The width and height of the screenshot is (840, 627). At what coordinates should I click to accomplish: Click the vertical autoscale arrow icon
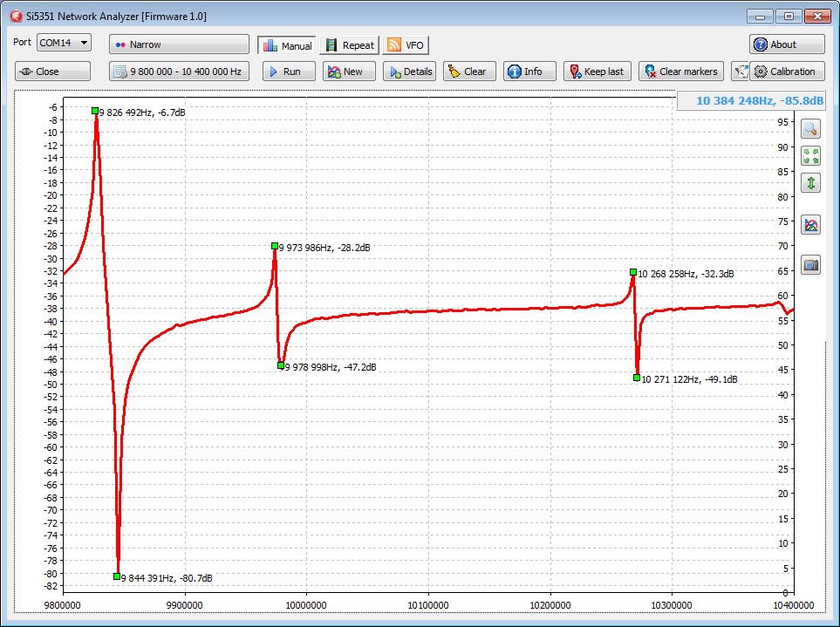click(810, 183)
